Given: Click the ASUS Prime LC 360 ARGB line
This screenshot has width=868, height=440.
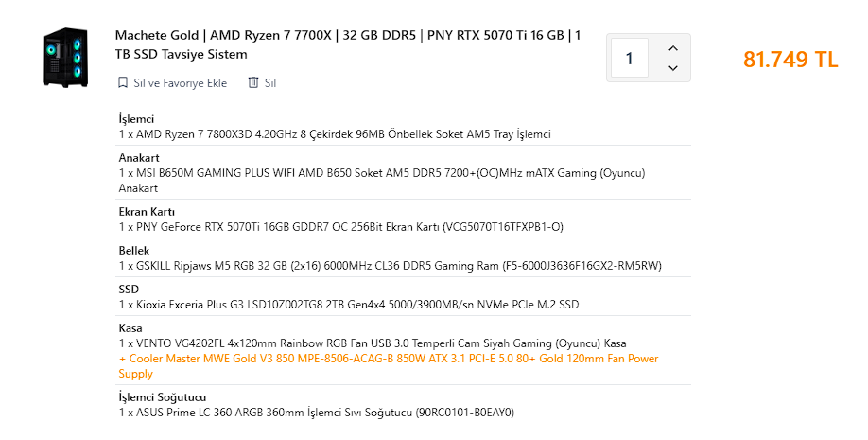Looking at the screenshot, I should tap(317, 413).
